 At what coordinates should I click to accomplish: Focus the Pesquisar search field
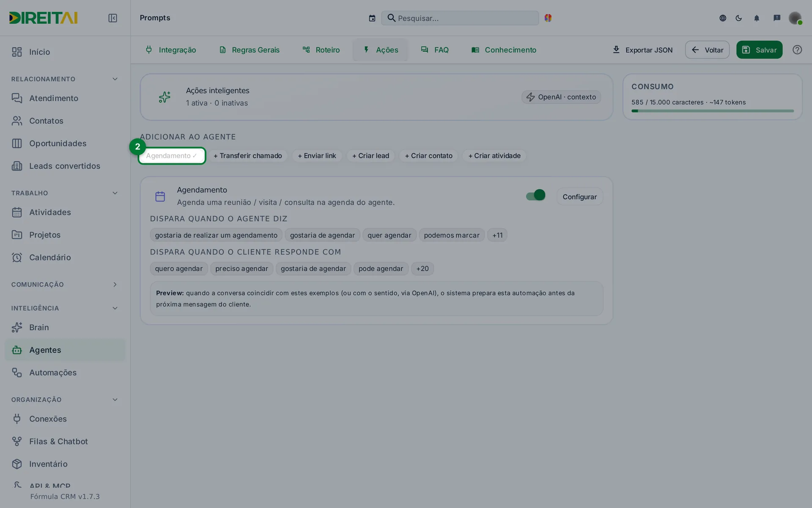pyautogui.click(x=460, y=18)
